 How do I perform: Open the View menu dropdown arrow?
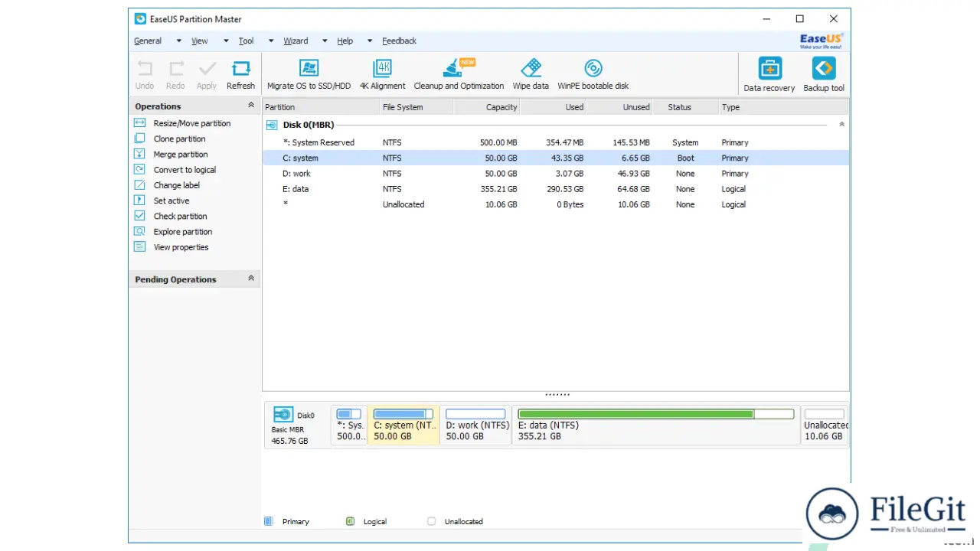[226, 41]
